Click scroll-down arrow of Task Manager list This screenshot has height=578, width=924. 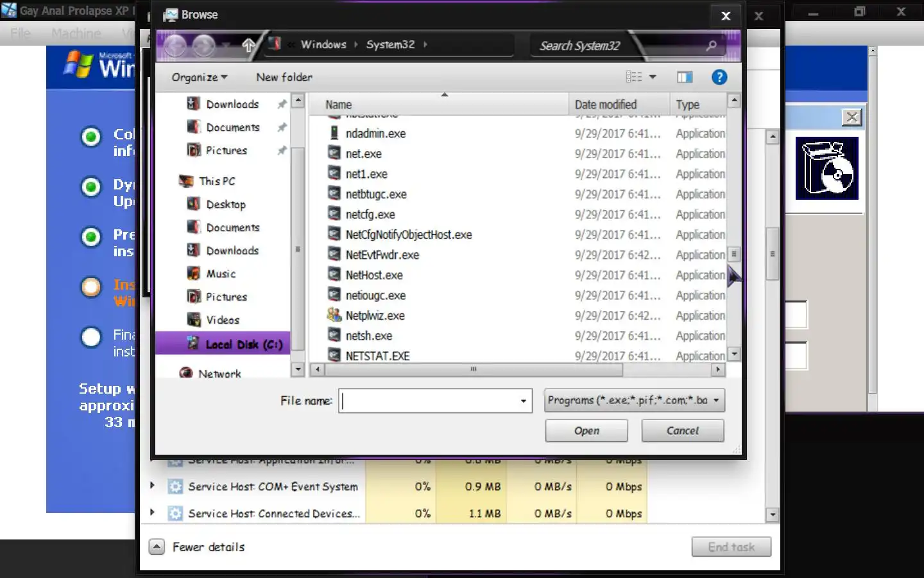click(x=773, y=514)
